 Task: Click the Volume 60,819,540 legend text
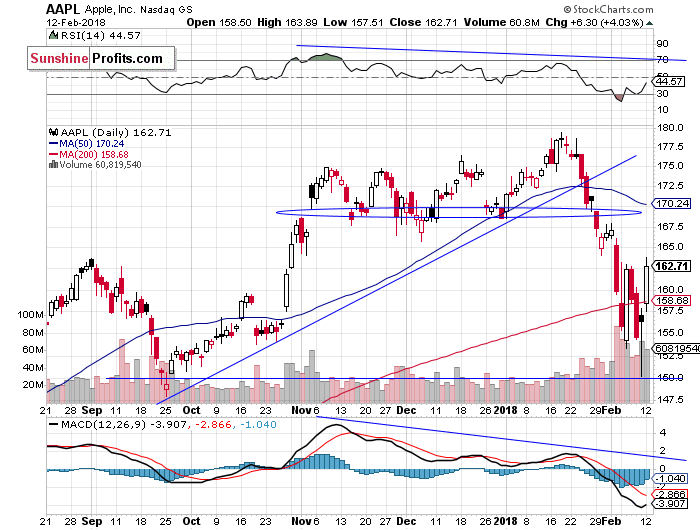click(100, 165)
